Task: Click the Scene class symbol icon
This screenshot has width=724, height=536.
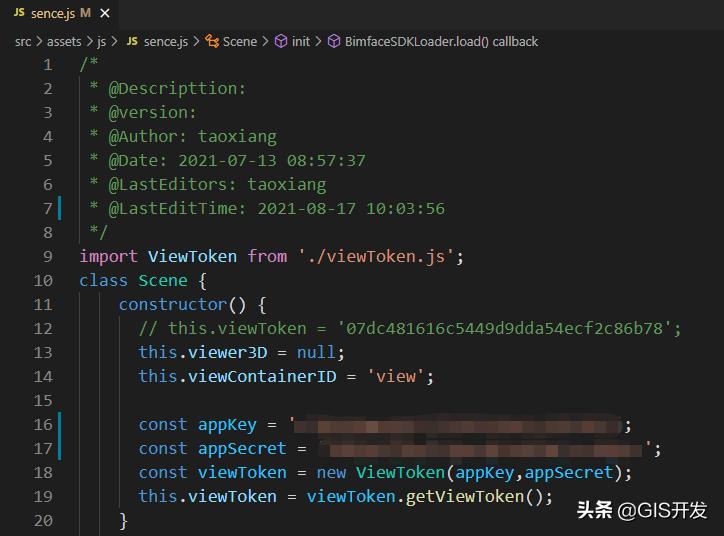Action: 212,41
